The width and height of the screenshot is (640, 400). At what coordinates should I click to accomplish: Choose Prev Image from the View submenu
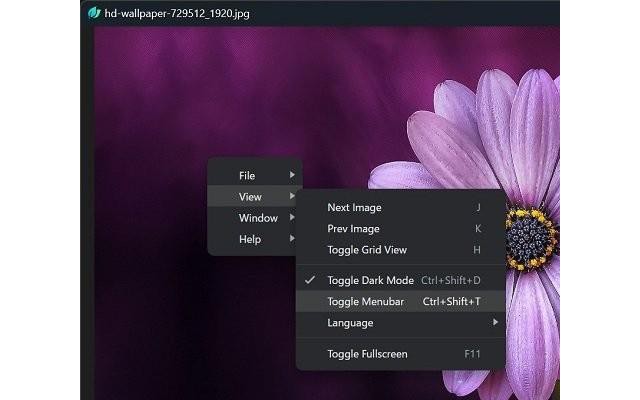click(x=400, y=229)
